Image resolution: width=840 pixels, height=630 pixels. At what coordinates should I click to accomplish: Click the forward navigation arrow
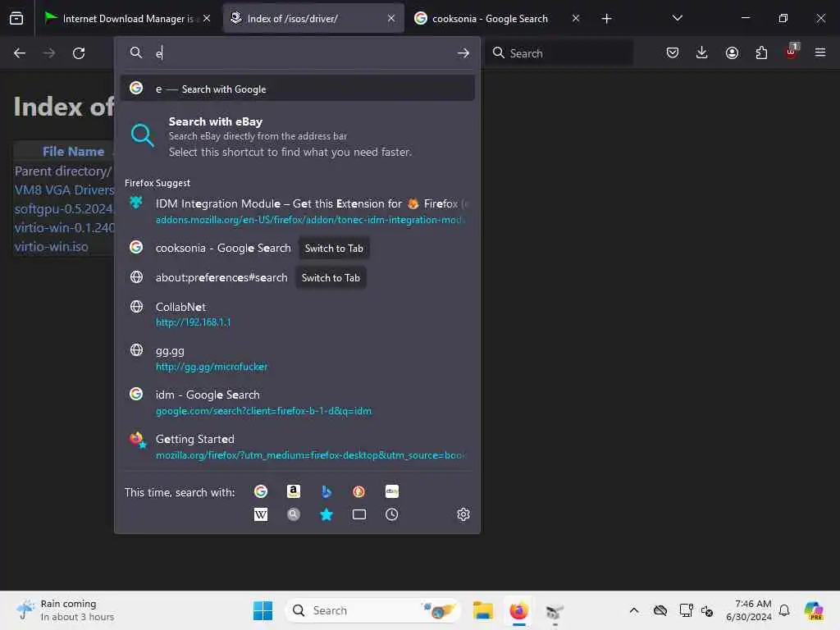(48, 53)
